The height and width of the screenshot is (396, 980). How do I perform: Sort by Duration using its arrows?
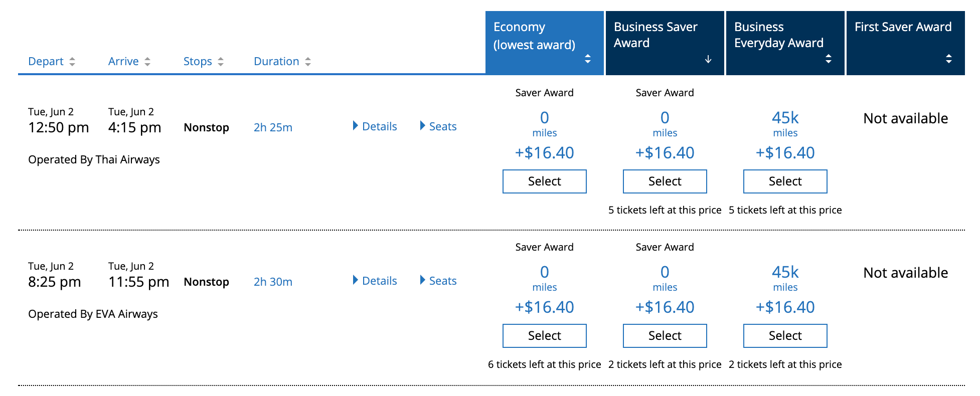[x=308, y=62]
